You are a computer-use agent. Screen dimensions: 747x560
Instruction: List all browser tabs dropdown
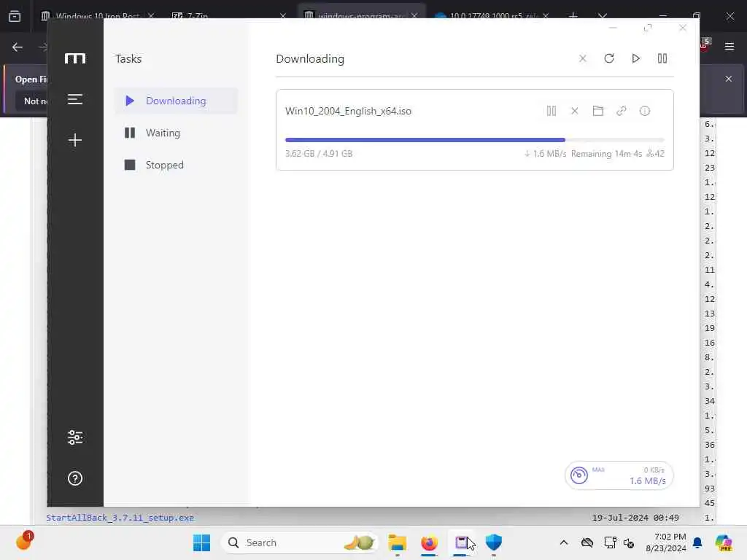click(x=603, y=16)
